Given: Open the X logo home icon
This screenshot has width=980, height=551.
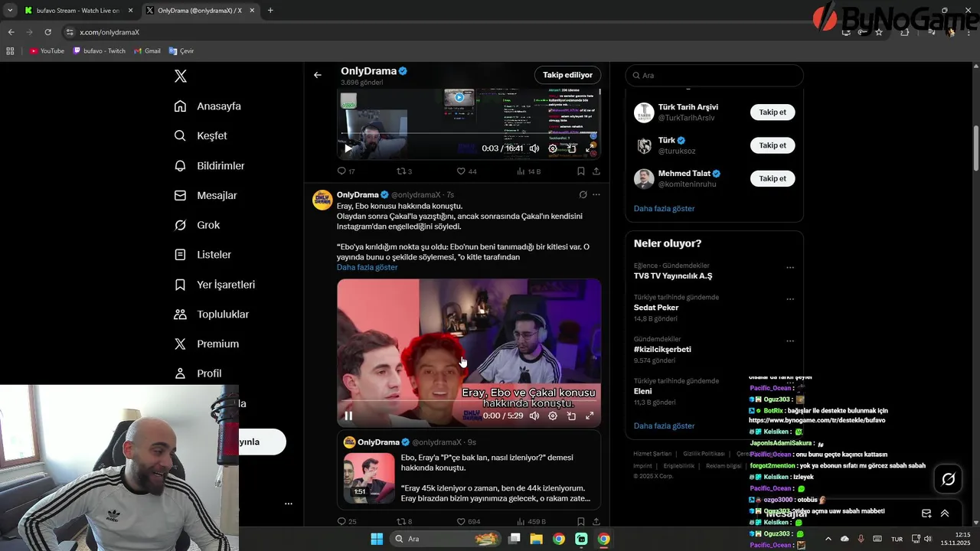Looking at the screenshot, I should point(181,76).
